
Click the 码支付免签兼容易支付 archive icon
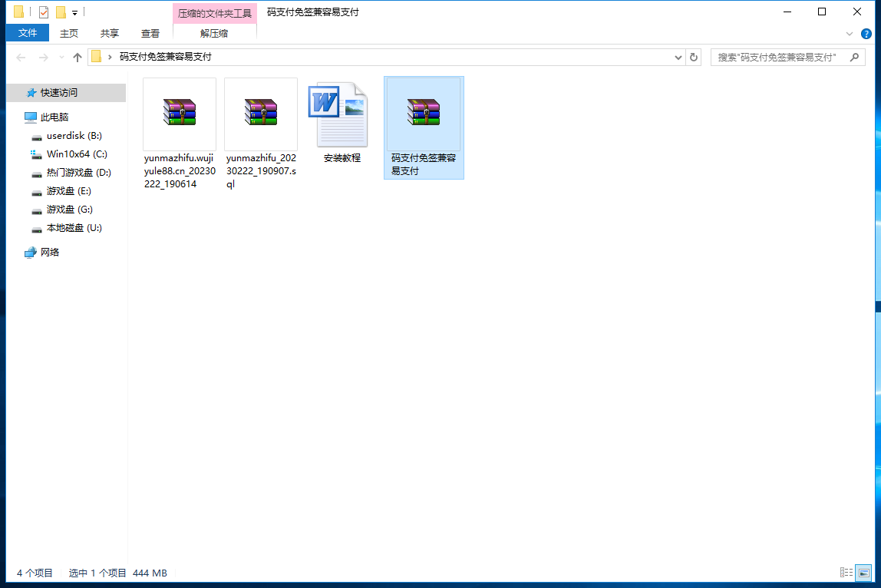pos(424,114)
